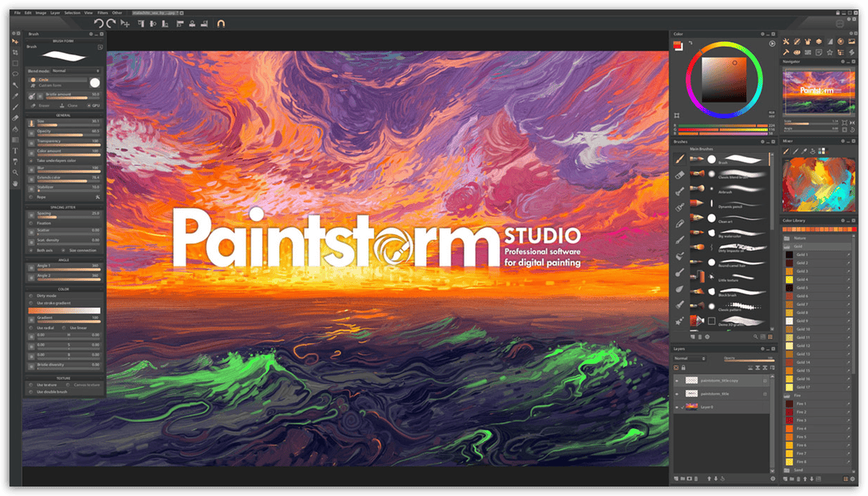Collapse the GENERAL section header

(63, 115)
